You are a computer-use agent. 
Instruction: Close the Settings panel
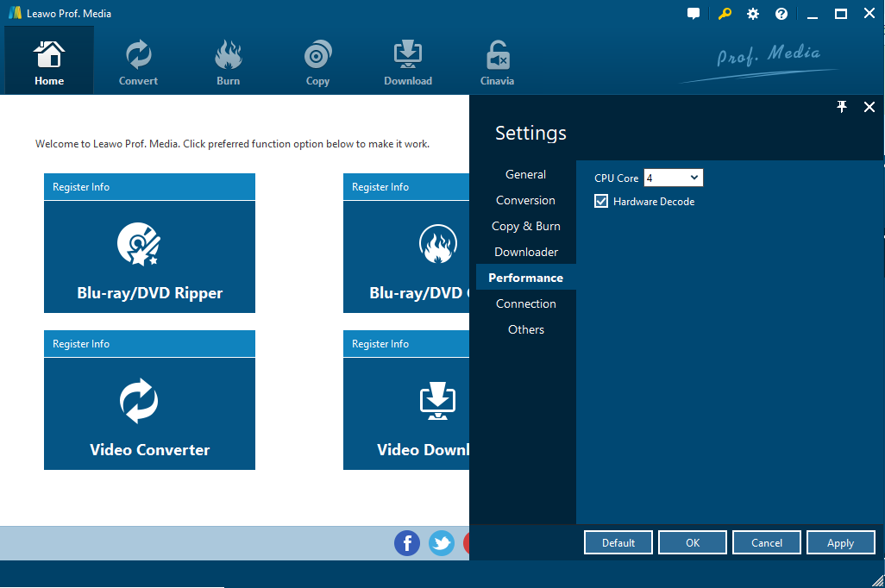(869, 107)
